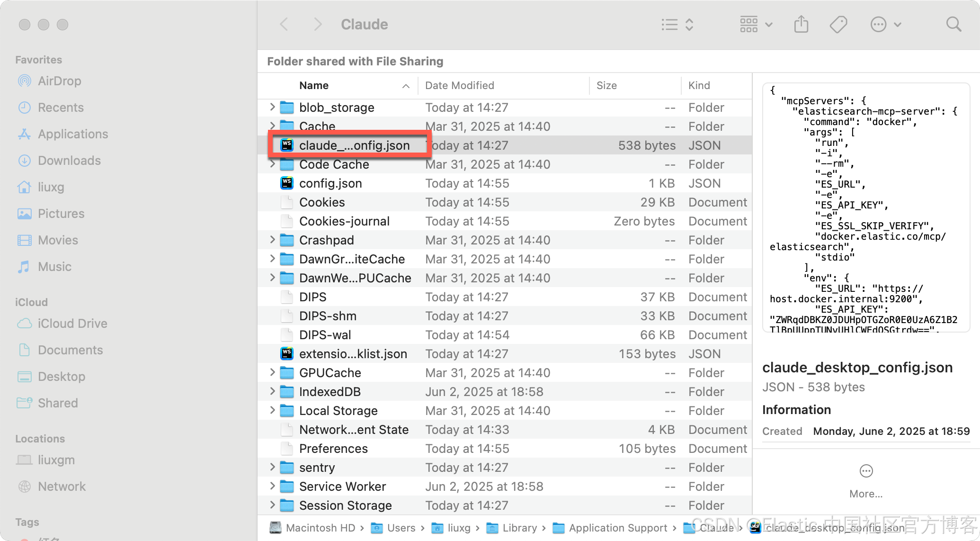
Task: Sort by the Kind column header
Action: [716, 85]
